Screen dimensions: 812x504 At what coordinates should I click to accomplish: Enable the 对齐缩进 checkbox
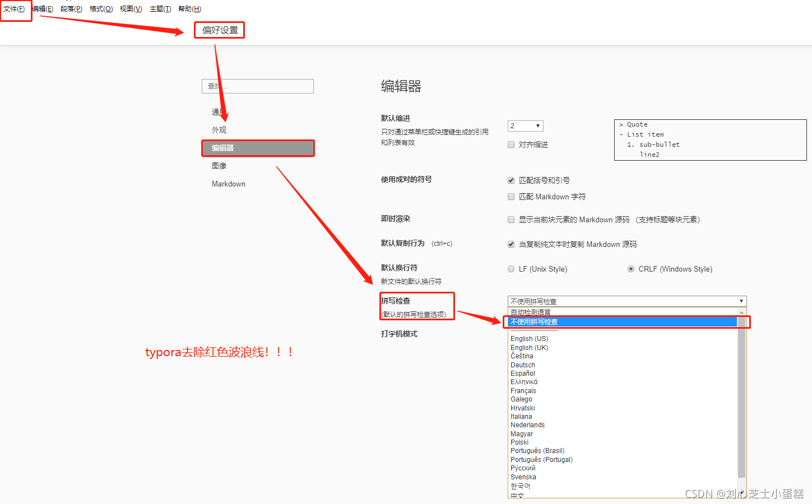[511, 144]
